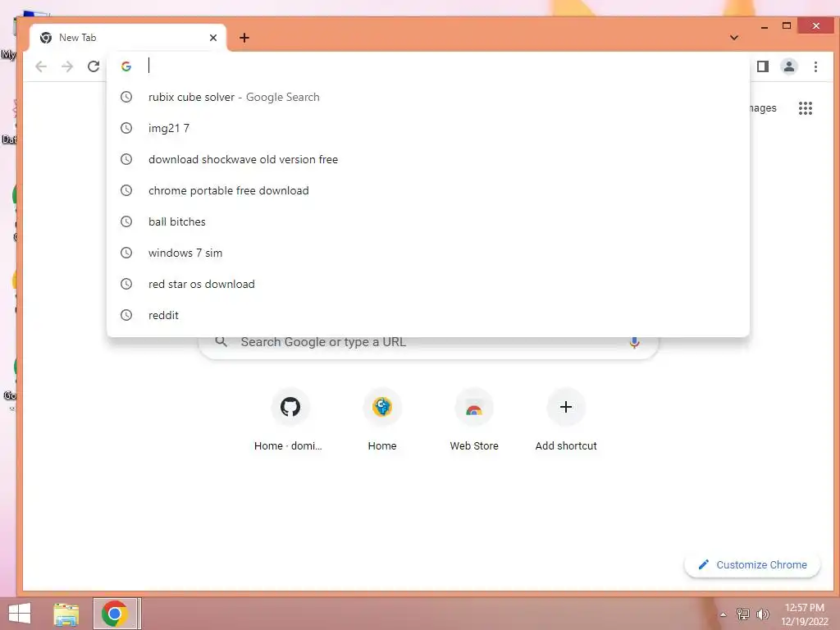
Task: Click history clock icon beside img21 7
Action: click(126, 128)
